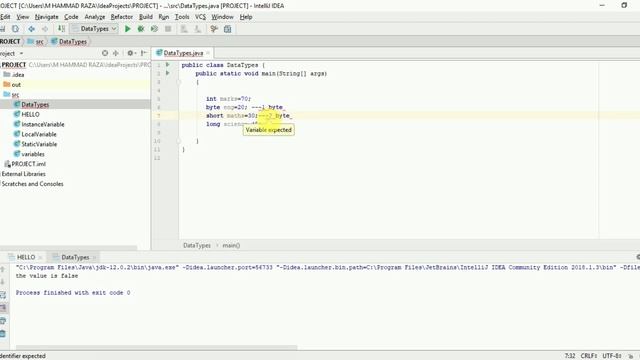Click the Run with Coverage icon
This screenshot has width=640, height=360.
[x=154, y=29]
